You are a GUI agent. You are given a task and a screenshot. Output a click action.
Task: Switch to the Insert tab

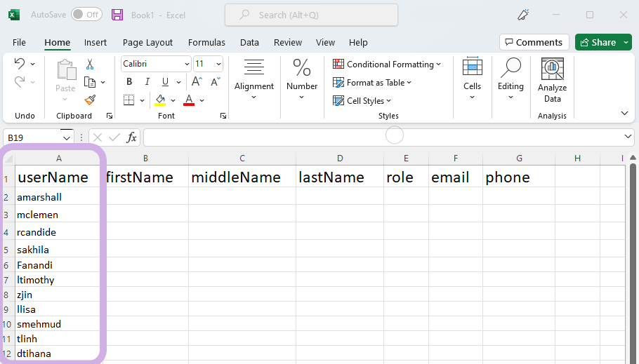click(x=95, y=42)
